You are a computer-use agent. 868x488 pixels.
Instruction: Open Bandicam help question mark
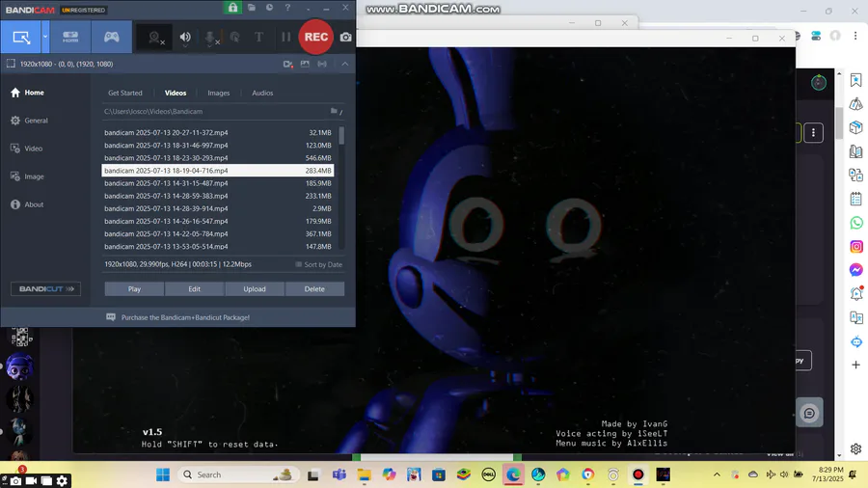(287, 7)
